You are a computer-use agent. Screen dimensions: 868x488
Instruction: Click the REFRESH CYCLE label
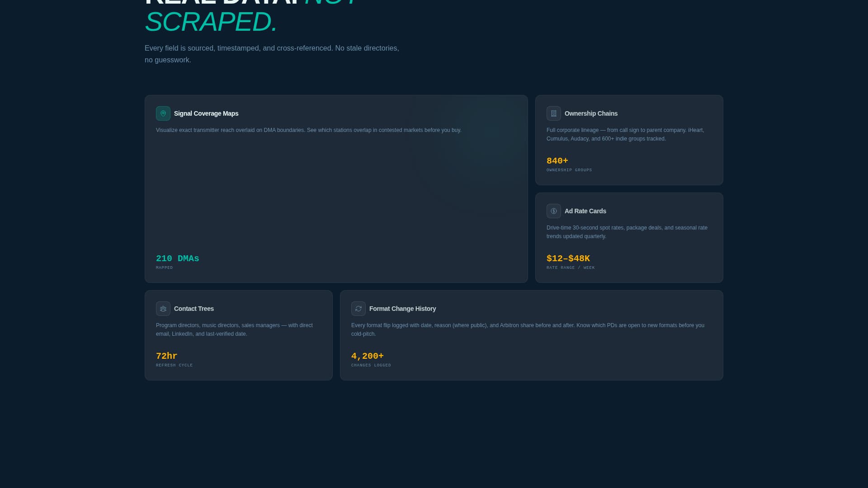[x=175, y=366]
